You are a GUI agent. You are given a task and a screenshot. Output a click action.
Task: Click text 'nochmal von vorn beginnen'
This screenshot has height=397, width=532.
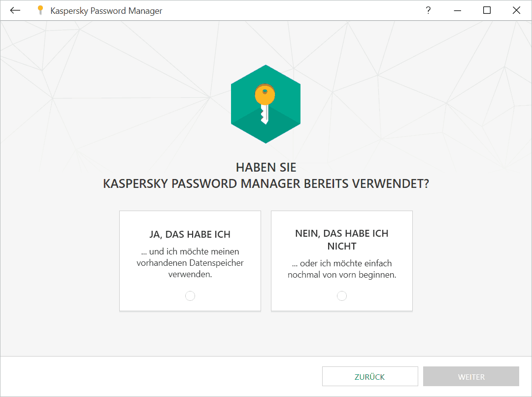click(342, 275)
